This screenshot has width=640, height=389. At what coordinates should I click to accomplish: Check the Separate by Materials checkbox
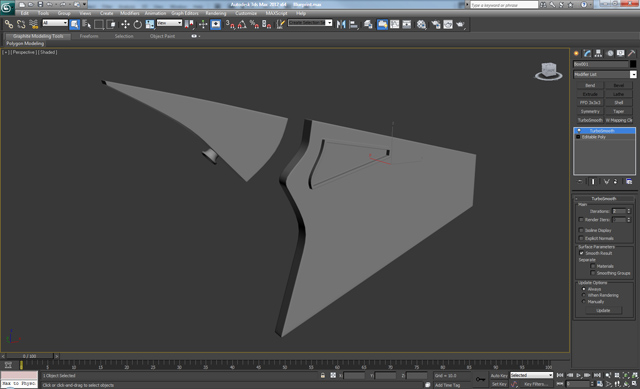coord(593,266)
